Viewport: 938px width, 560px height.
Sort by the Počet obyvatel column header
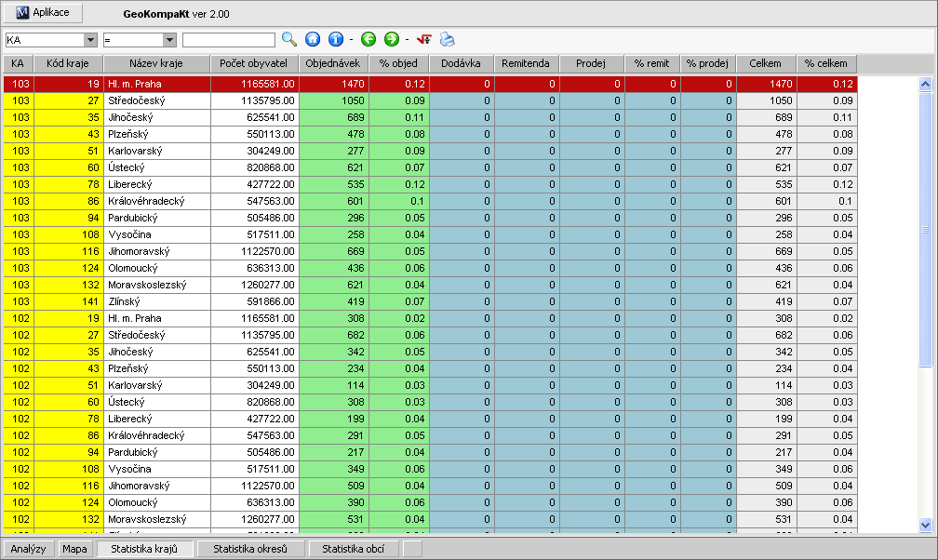(x=254, y=63)
